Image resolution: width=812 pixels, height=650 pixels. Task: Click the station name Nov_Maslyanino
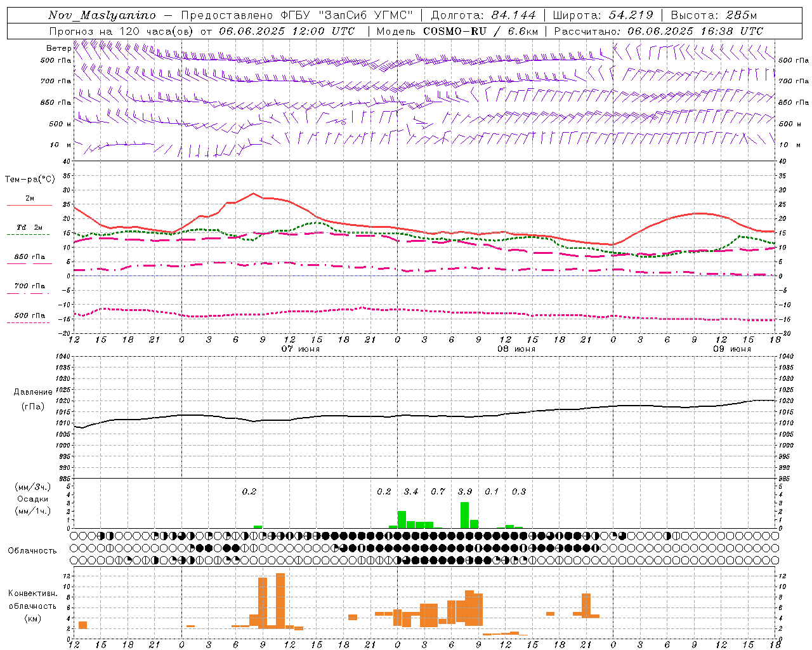tap(102, 15)
